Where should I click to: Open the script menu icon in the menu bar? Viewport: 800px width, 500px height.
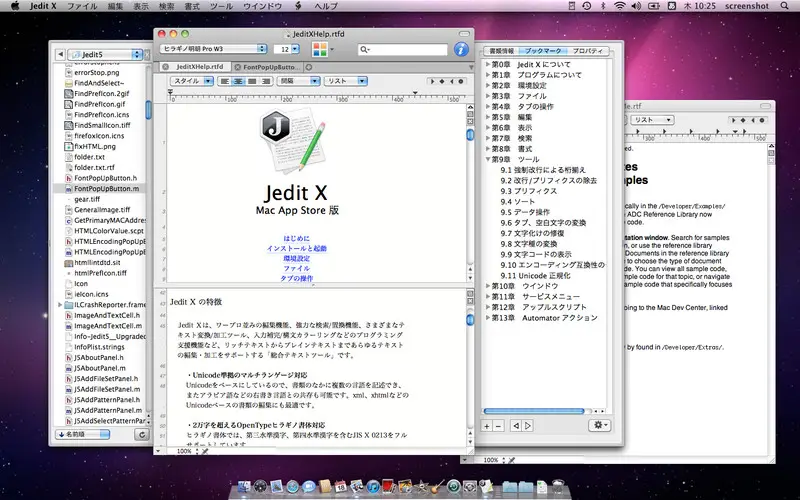pos(299,6)
